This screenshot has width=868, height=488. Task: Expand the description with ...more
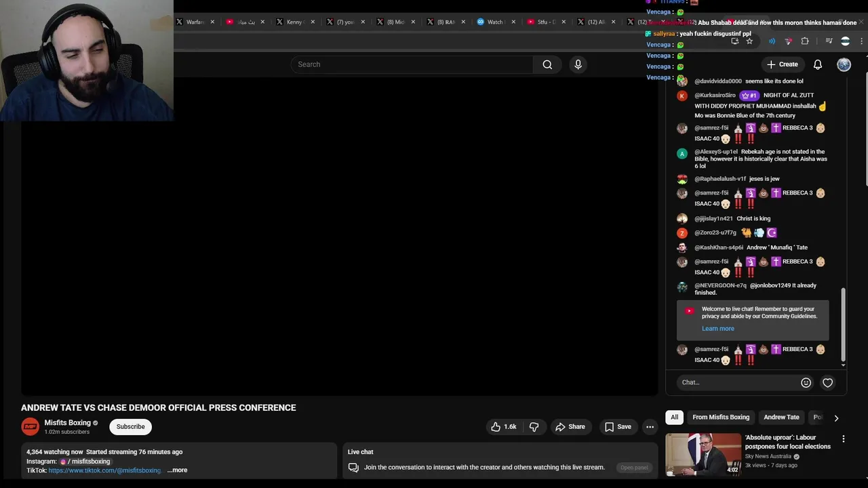[177, 470]
